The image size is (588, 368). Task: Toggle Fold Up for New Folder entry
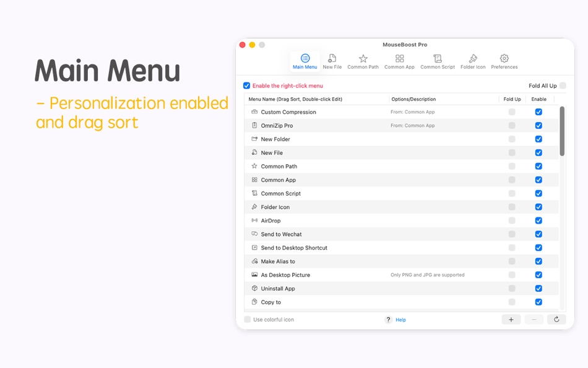pos(512,139)
